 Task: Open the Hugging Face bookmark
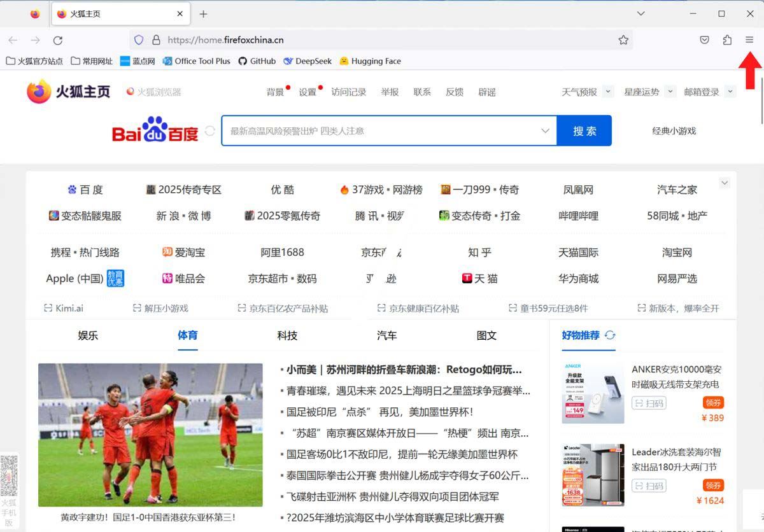(370, 61)
